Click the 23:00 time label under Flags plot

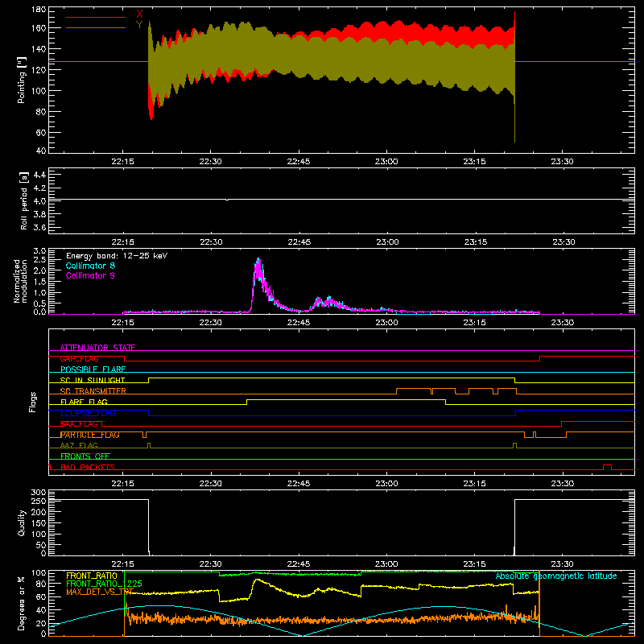coord(386,484)
